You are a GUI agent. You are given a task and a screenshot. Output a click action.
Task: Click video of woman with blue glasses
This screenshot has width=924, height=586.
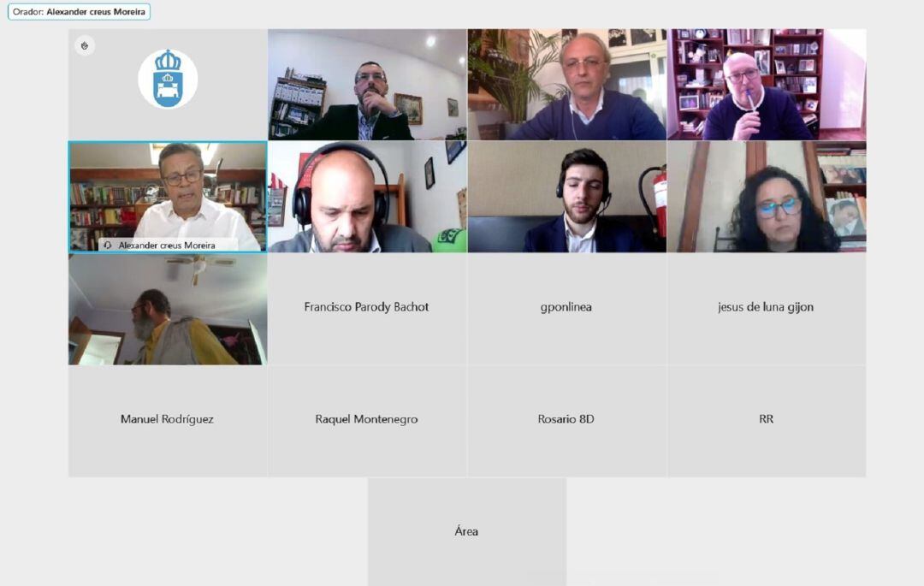click(767, 197)
